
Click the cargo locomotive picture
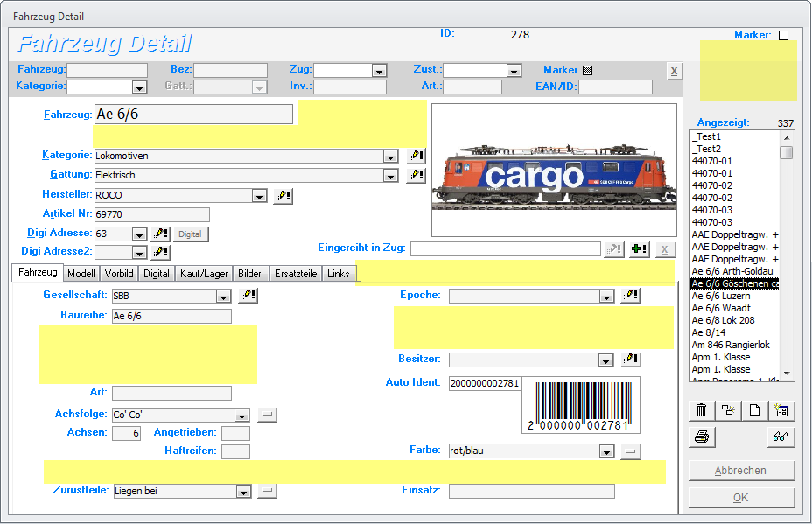[554, 170]
